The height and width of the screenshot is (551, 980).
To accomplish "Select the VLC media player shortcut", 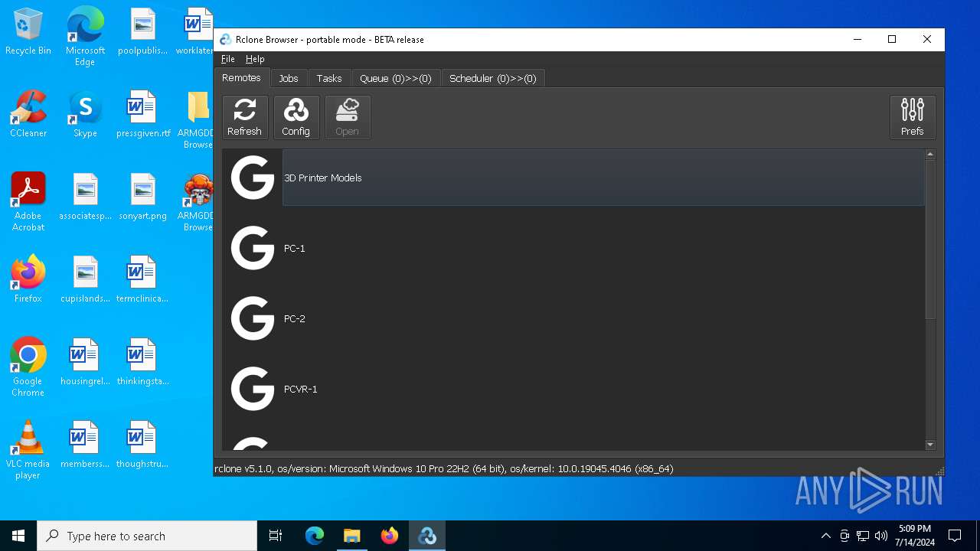I will 28,450.
